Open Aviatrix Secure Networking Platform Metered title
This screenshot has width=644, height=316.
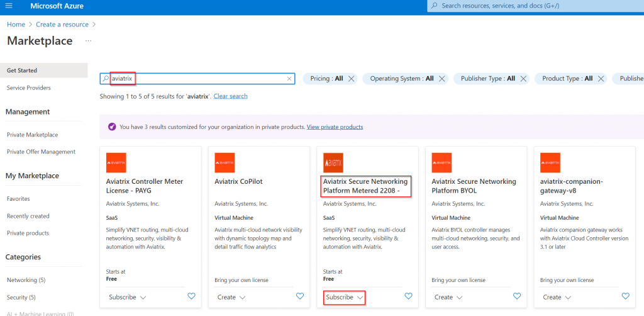[365, 186]
